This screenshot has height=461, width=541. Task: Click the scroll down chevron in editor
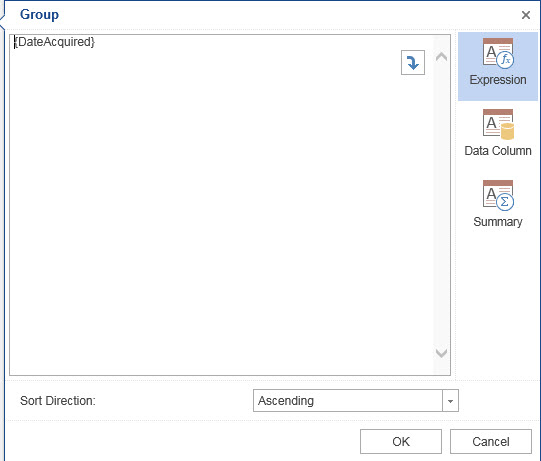(x=441, y=353)
